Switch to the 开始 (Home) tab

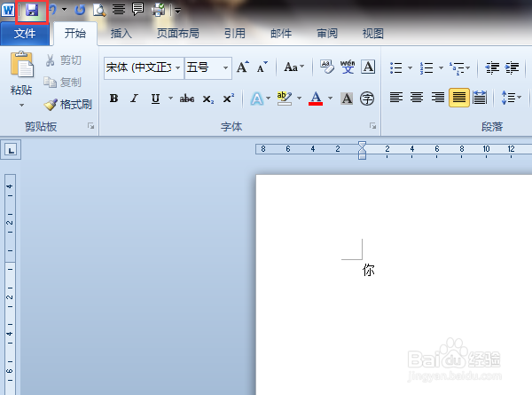tap(75, 33)
